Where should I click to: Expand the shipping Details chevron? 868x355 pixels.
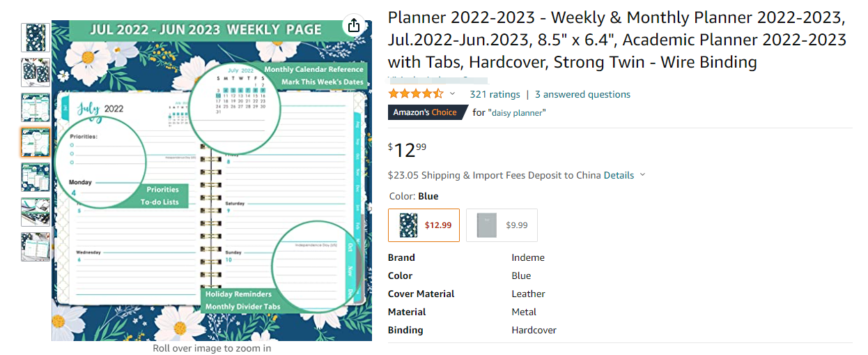tap(642, 176)
